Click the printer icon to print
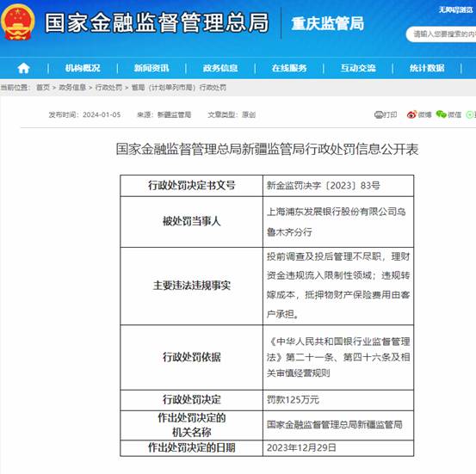The height and width of the screenshot is (474, 476). 379,114
